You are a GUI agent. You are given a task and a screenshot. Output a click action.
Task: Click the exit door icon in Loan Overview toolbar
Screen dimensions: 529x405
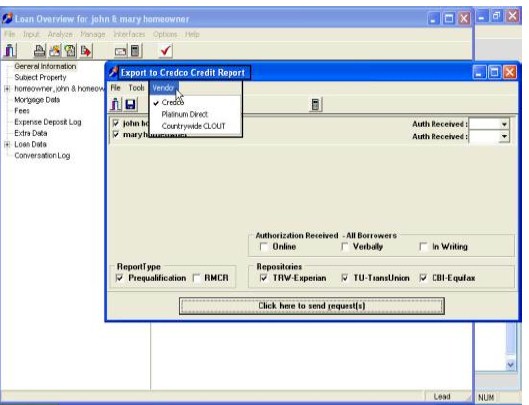click(10, 51)
